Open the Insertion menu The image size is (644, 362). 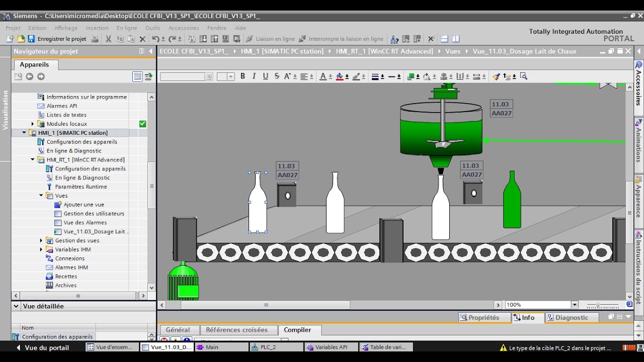pos(97,28)
